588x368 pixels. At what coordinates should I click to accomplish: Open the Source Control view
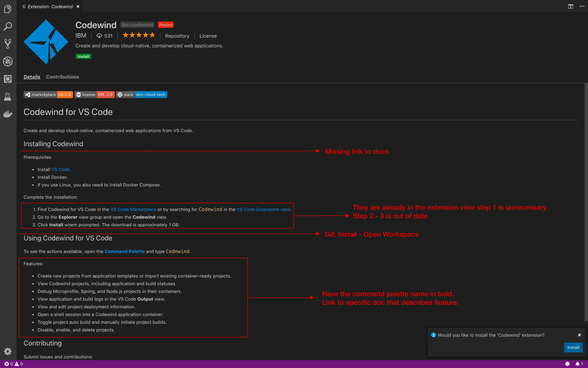(x=7, y=44)
